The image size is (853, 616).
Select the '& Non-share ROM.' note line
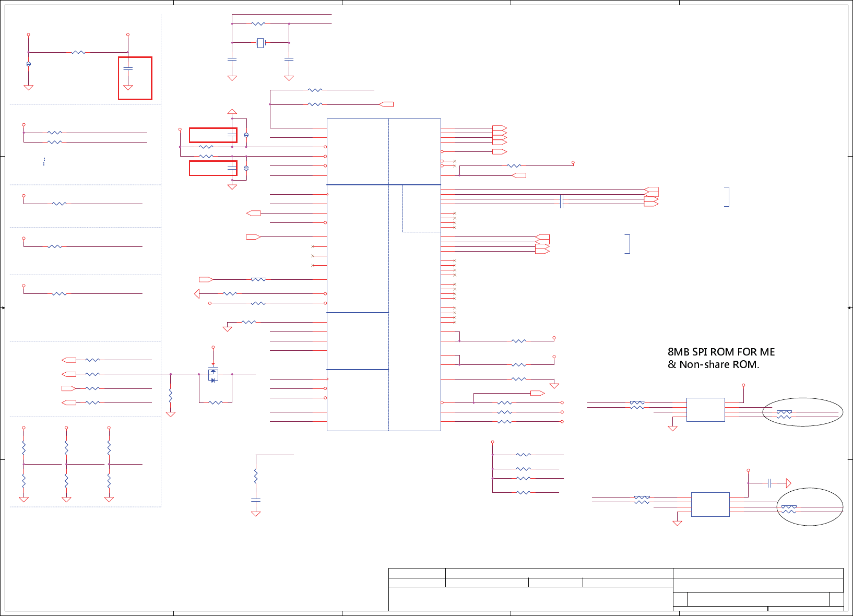[713, 364]
